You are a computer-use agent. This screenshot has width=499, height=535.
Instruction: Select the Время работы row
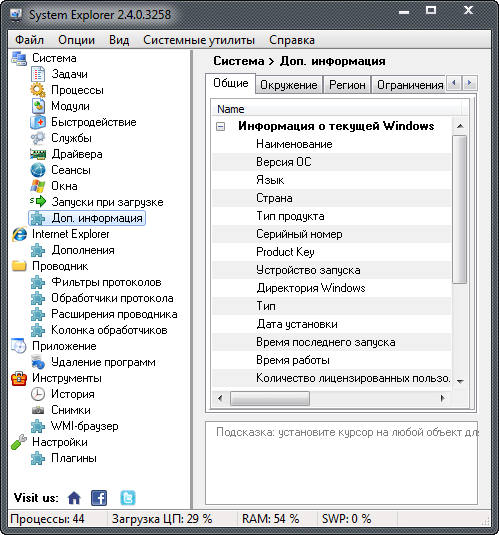(x=332, y=360)
